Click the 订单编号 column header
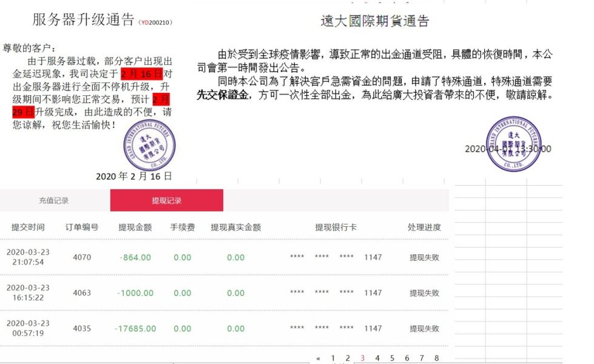The height and width of the screenshot is (364, 594). (82, 227)
